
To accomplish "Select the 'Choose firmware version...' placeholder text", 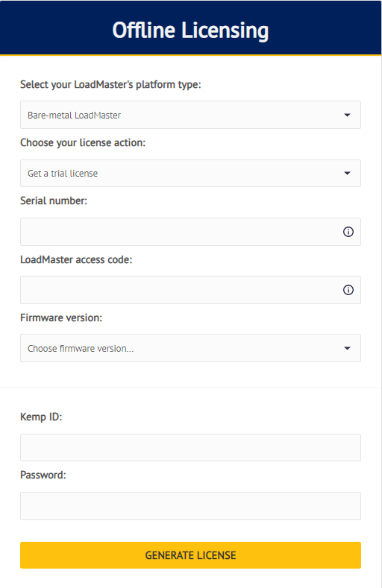I will [81, 348].
